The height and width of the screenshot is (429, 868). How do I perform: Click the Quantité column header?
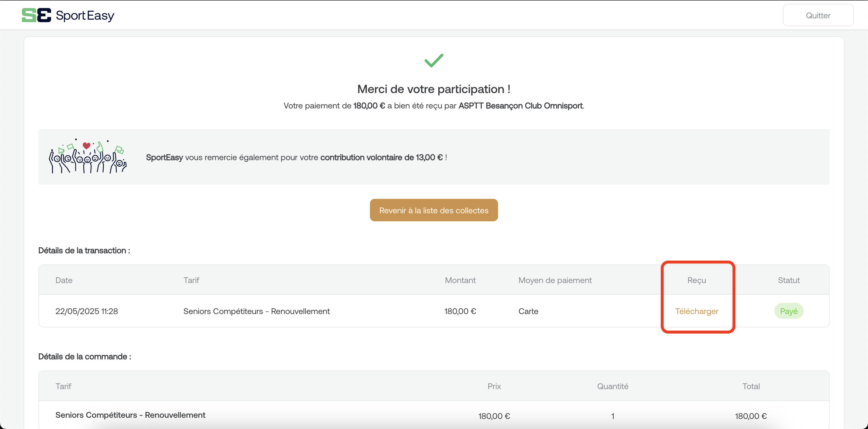[x=613, y=386]
